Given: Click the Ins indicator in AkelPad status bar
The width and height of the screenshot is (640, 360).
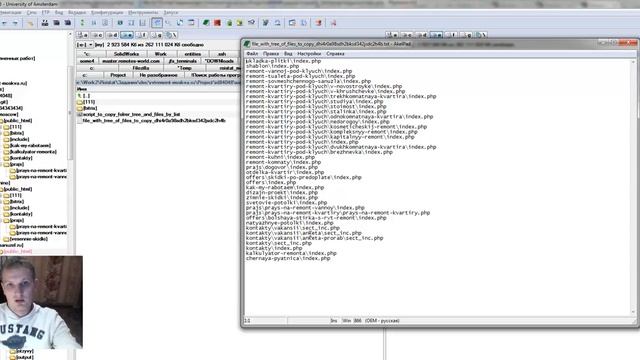Looking at the screenshot, I should click(334, 321).
